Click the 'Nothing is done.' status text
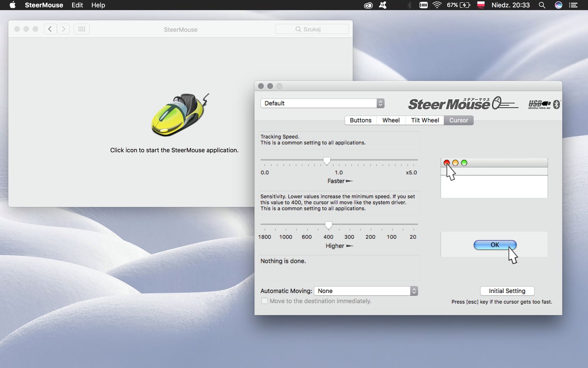The width and height of the screenshot is (588, 368). point(283,261)
